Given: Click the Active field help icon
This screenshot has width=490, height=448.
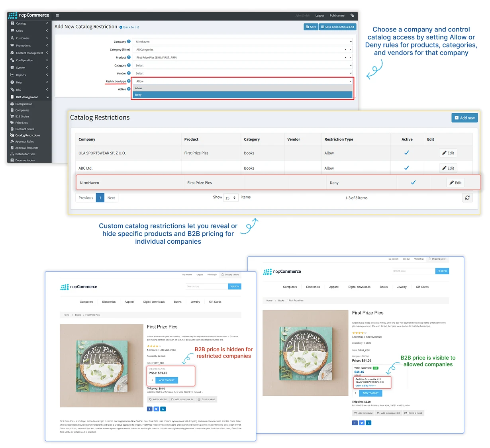Looking at the screenshot, I should click(129, 89).
